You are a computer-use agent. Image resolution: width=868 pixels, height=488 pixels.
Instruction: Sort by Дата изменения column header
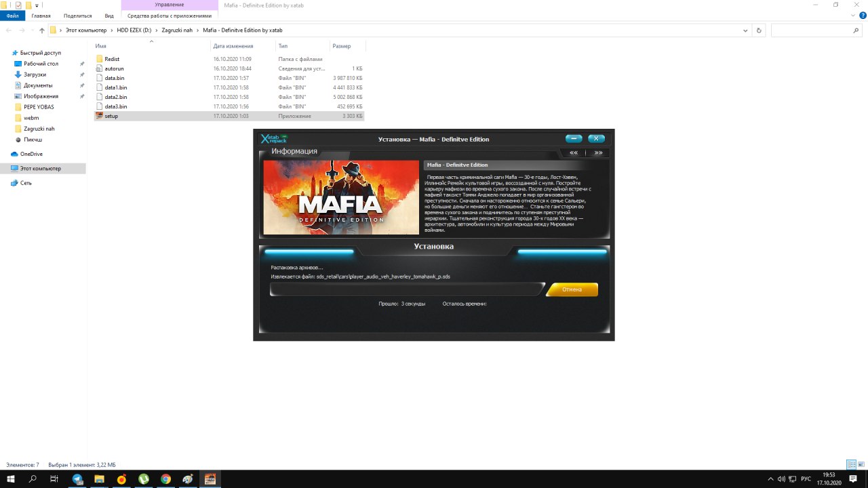[x=243, y=46]
